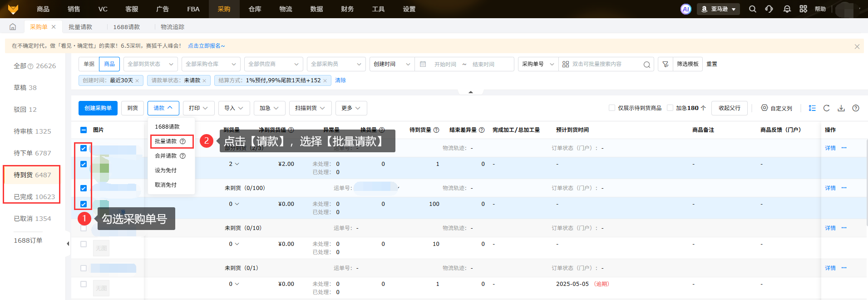The height and width of the screenshot is (300, 868).
Task: Click the 创建采购单 button
Action: point(98,108)
